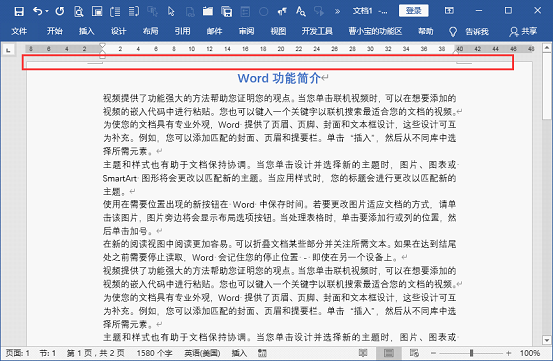Toggle show paragraph marks icon
The image size is (553, 361).
click(282, 11)
